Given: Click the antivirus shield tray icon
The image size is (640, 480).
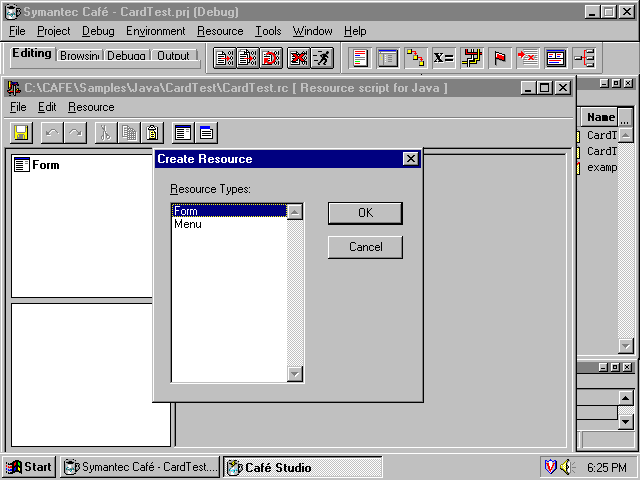Looking at the screenshot, I should pyautogui.click(x=551, y=467).
